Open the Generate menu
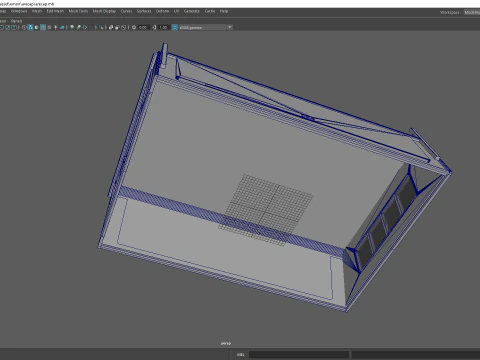Viewport: 480px width, 360px height. pos(192,11)
